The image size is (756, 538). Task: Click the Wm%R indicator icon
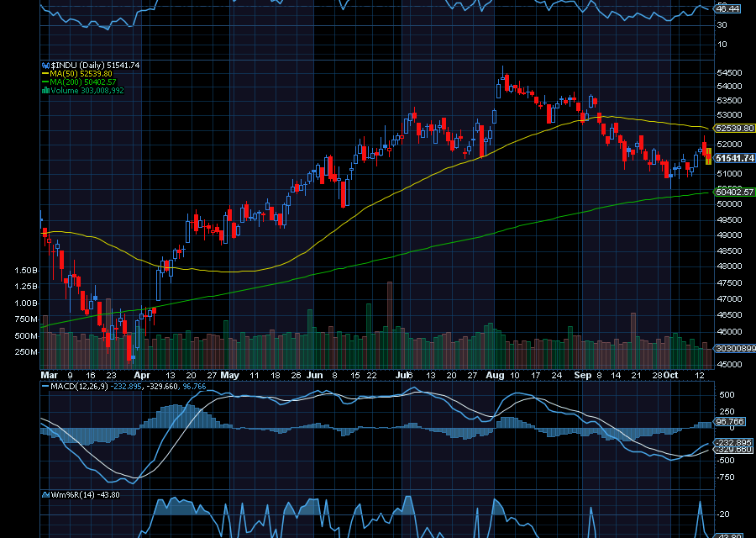tap(46, 494)
